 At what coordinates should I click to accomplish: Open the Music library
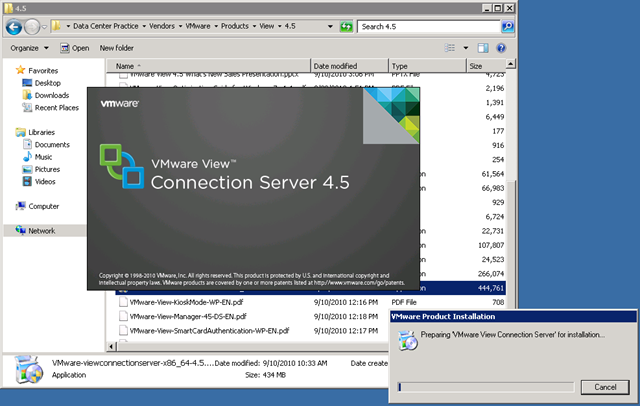[38, 157]
